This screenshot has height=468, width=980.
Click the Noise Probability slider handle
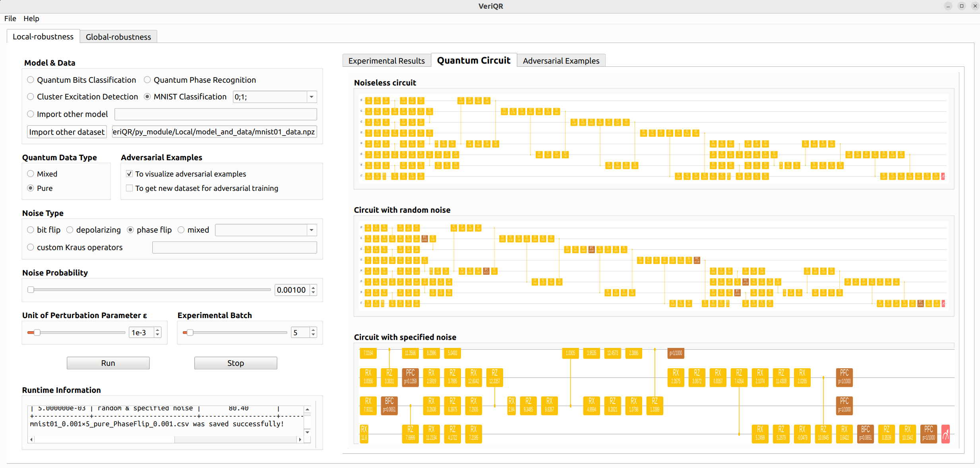(x=31, y=289)
